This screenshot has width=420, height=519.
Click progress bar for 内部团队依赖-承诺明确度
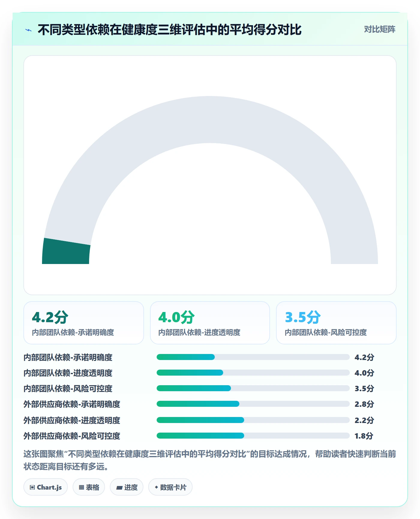coord(253,357)
